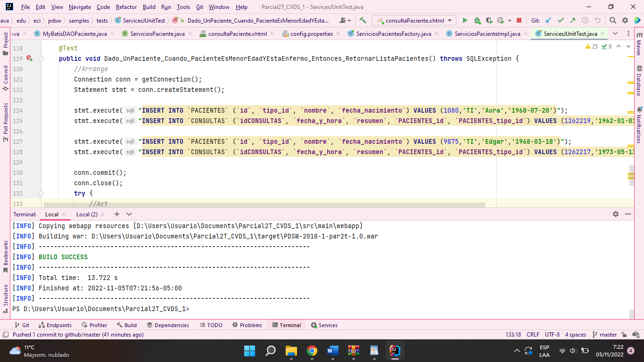Collapse the try block at line 132
This screenshot has width=644, height=362.
41,193
